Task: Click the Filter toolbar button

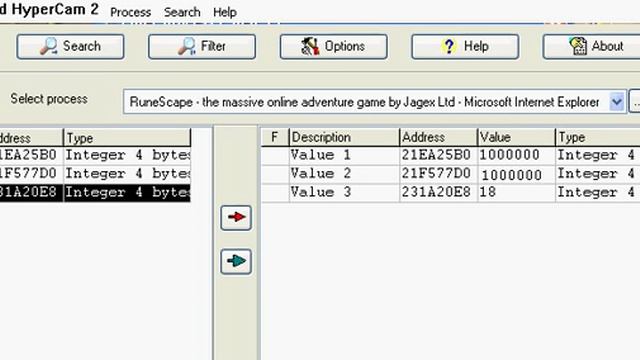Action: [x=202, y=47]
